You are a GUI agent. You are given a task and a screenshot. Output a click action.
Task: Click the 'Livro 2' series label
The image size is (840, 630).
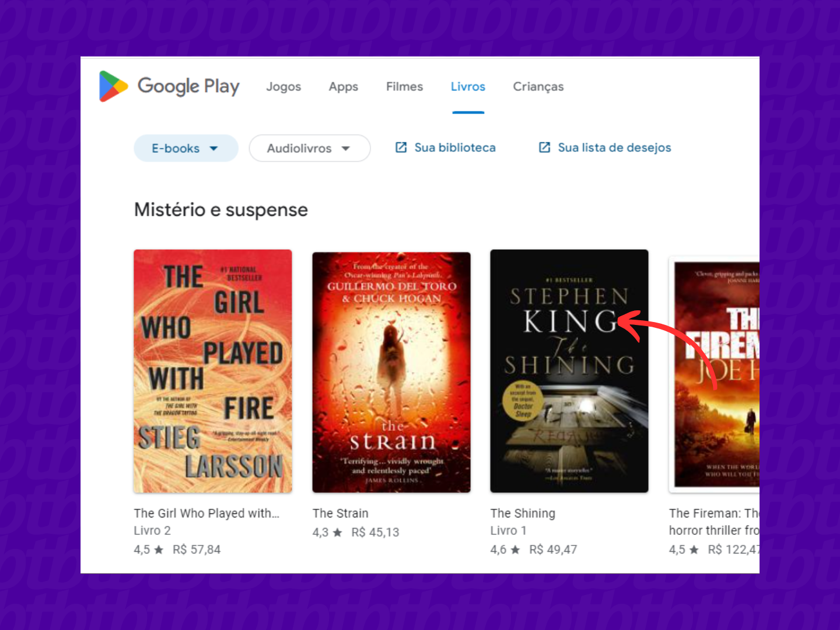pos(152,531)
